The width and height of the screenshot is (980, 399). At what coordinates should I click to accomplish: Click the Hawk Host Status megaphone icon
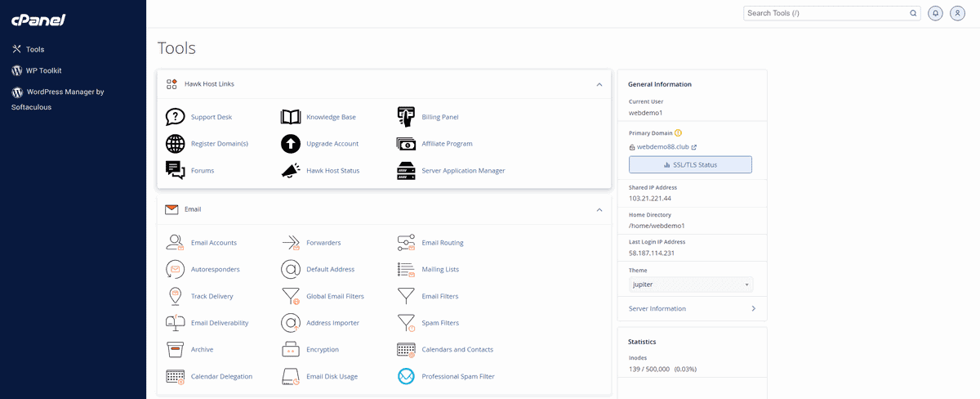click(291, 171)
